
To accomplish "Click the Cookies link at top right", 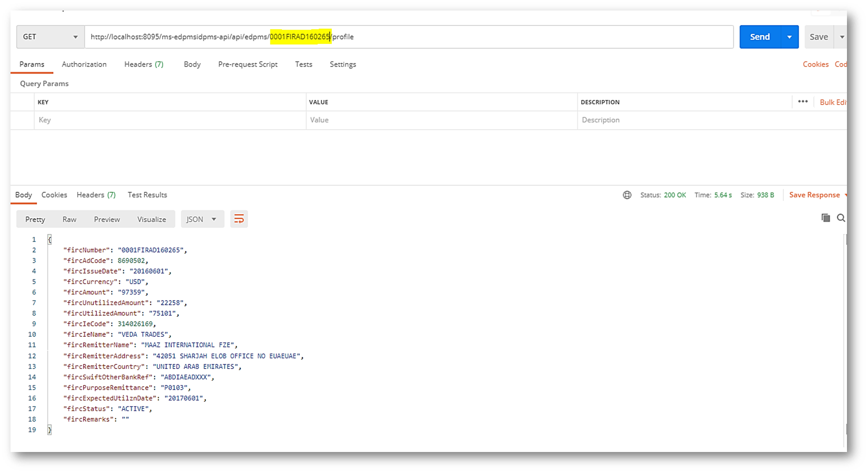I will click(815, 65).
